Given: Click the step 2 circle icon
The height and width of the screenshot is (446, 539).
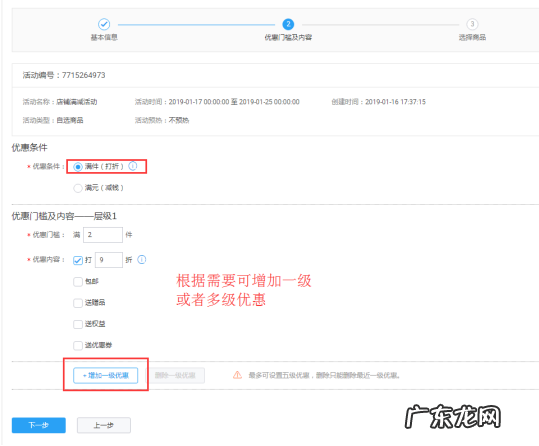Looking at the screenshot, I should click(288, 24).
